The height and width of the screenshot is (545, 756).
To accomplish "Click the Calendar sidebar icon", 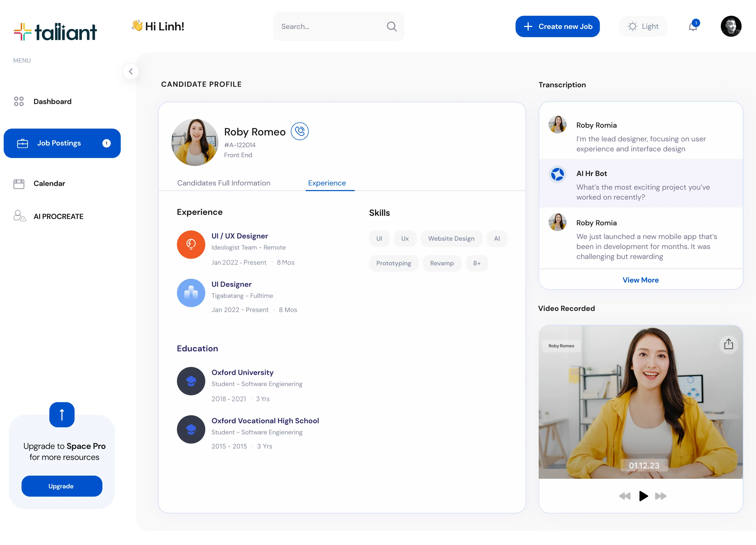I will (19, 183).
